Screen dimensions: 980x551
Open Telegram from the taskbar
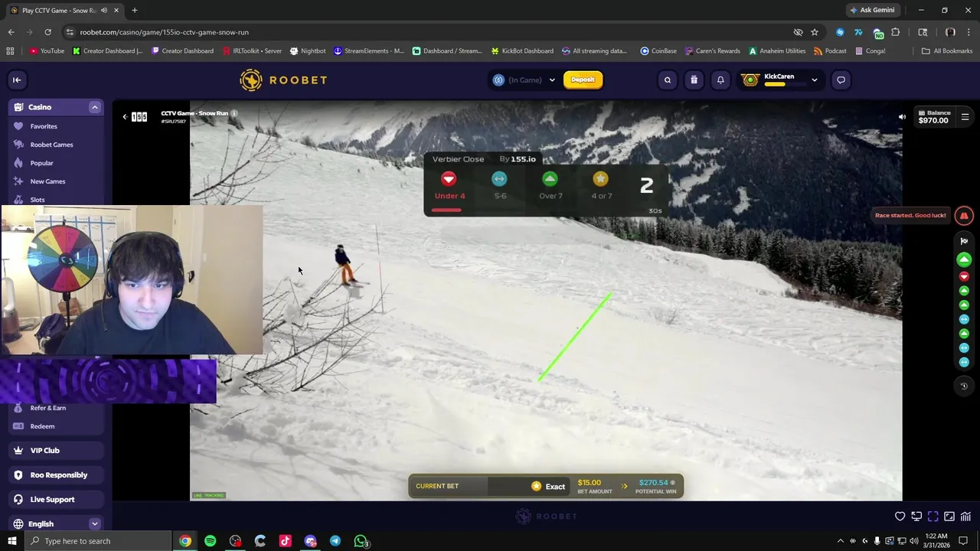(335, 541)
